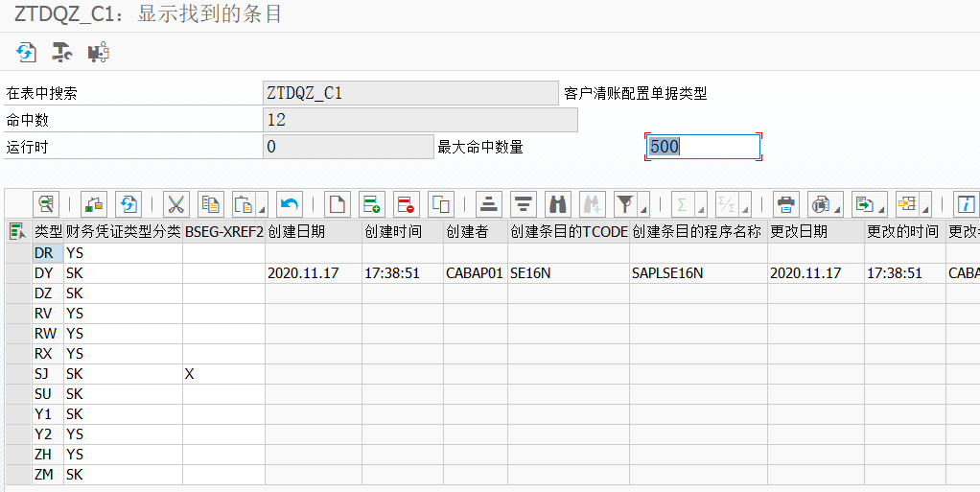Sort the column in ascending order

(x=489, y=204)
